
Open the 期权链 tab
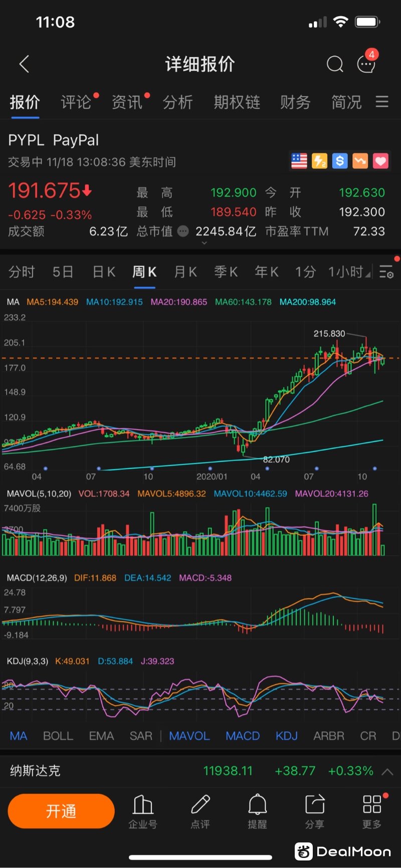click(x=237, y=102)
